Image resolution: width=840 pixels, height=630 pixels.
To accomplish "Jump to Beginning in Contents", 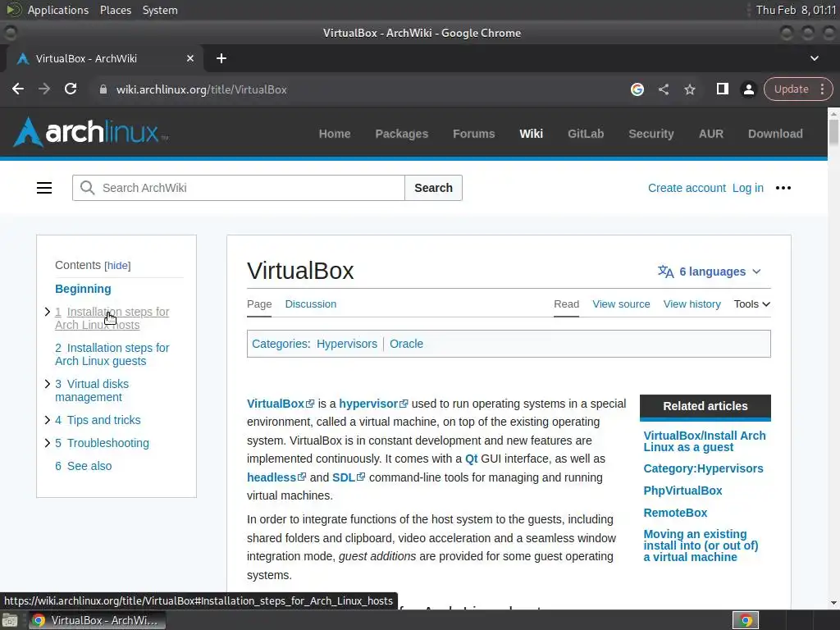I will point(83,289).
